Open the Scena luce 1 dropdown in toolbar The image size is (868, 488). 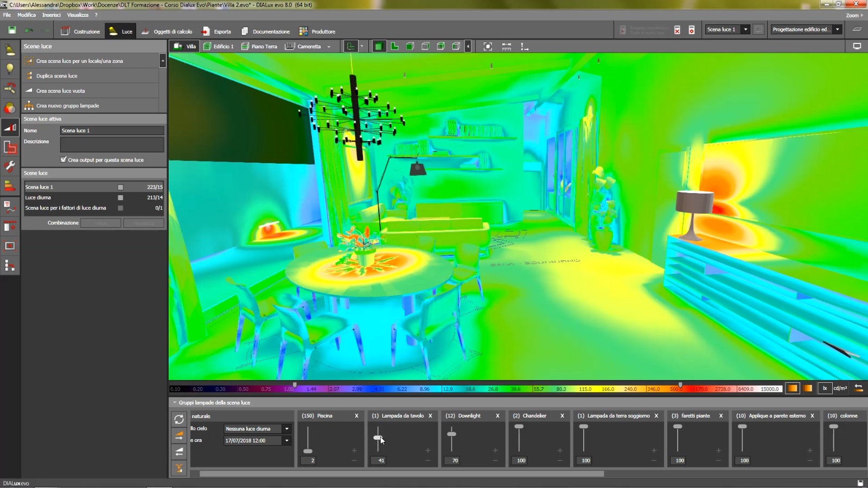click(745, 29)
